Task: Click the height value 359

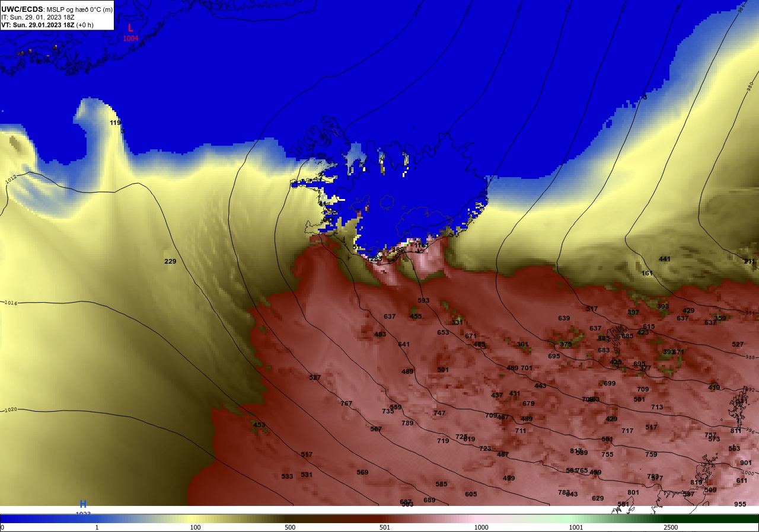Action: 720,318
